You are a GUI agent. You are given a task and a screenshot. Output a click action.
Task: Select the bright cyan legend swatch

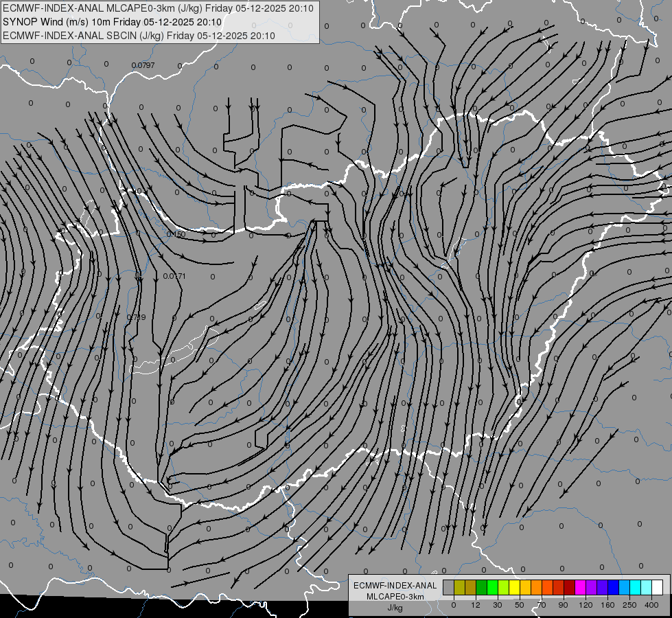coord(636,587)
